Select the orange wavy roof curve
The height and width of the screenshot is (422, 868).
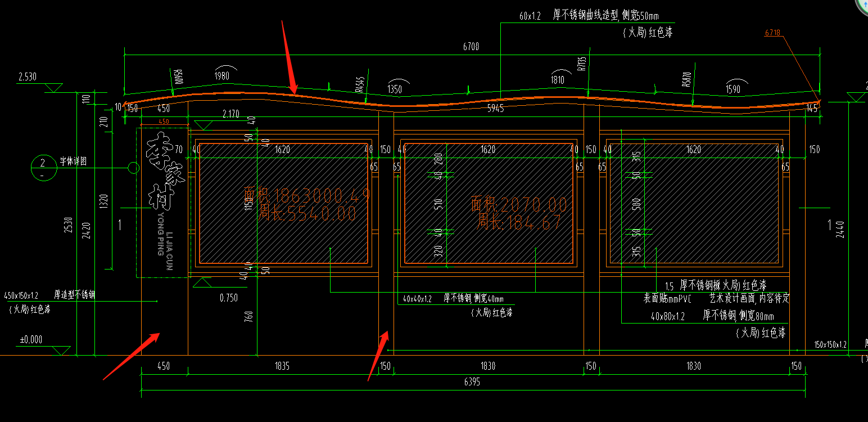(x=472, y=102)
